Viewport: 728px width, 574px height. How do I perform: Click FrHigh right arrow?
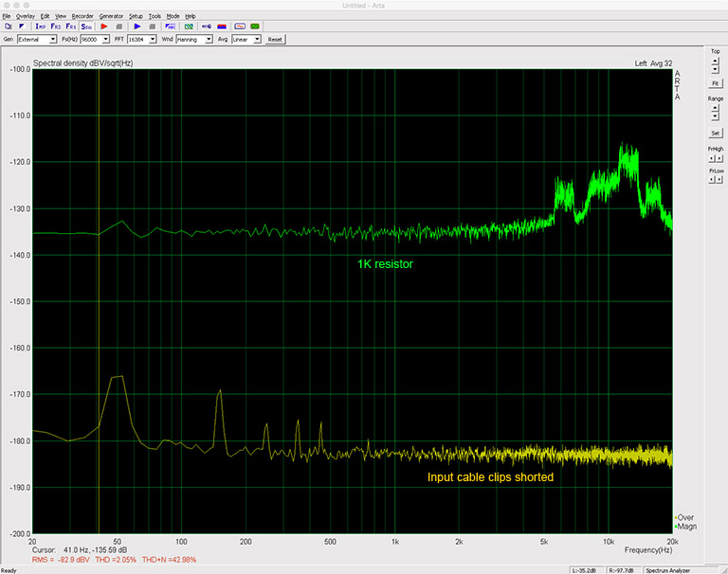(x=719, y=159)
